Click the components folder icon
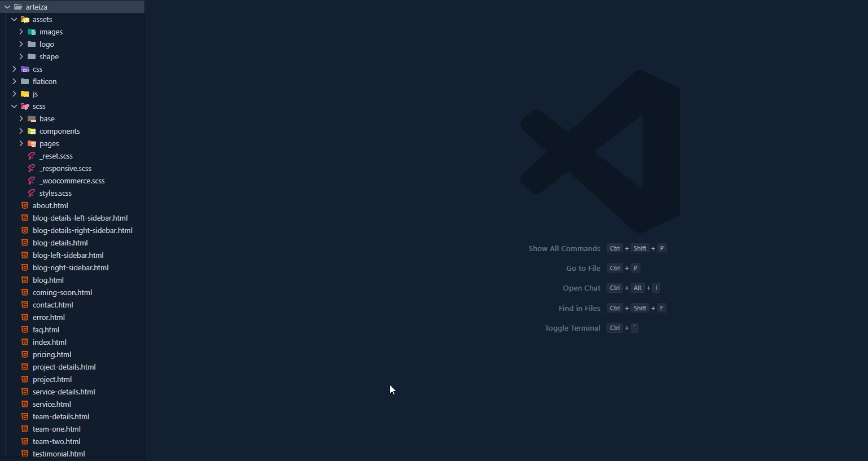The height and width of the screenshot is (461, 868). coord(32,131)
